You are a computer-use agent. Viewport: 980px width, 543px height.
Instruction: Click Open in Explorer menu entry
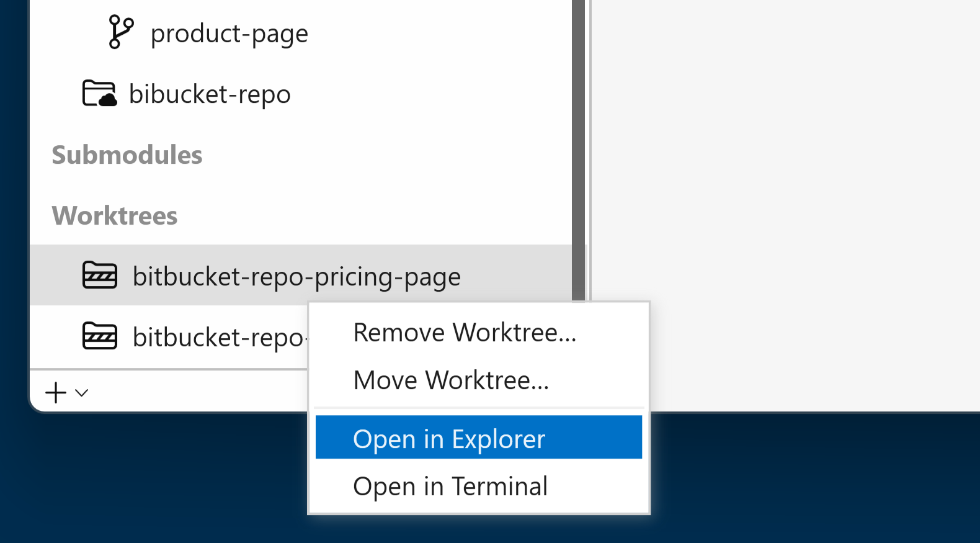[x=449, y=439]
